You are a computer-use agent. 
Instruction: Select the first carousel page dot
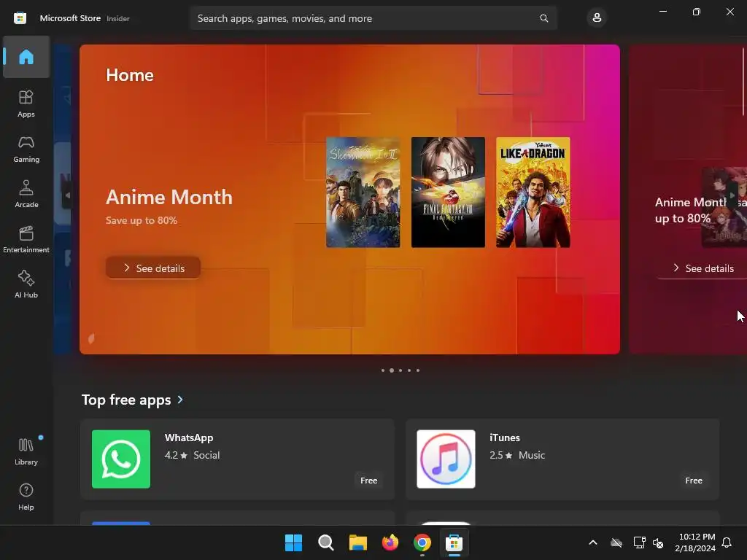point(383,370)
